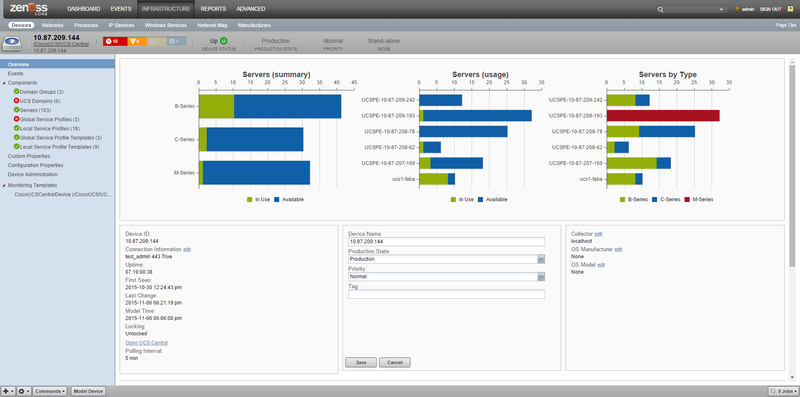The image size is (800, 397).
Task: Click the orange error events badge
Action: tap(136, 41)
